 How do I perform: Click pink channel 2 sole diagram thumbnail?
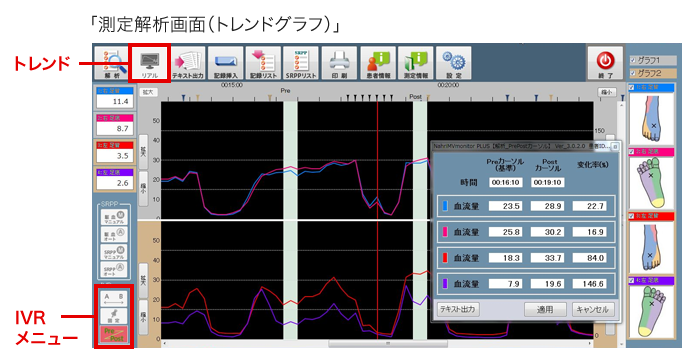[x=651, y=183]
